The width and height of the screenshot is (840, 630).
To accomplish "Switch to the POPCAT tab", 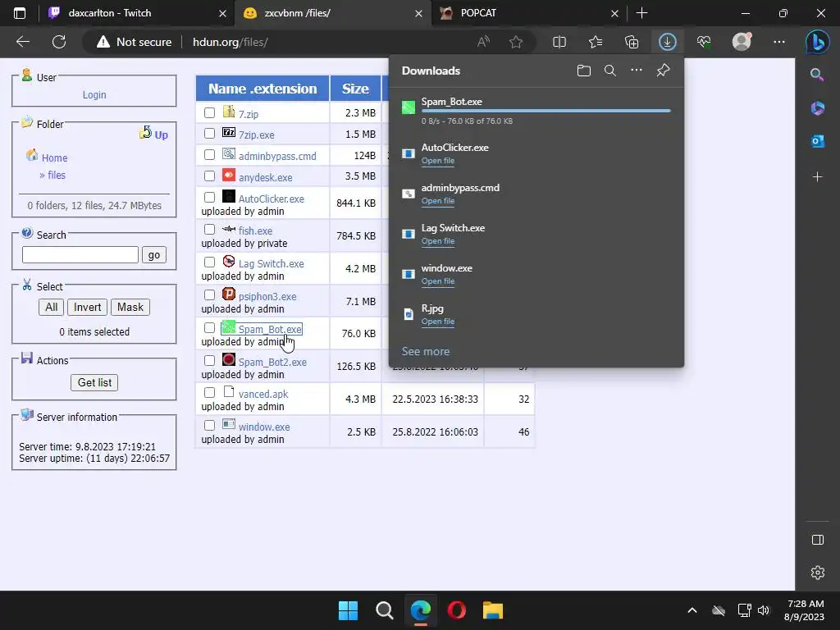I will (x=527, y=13).
